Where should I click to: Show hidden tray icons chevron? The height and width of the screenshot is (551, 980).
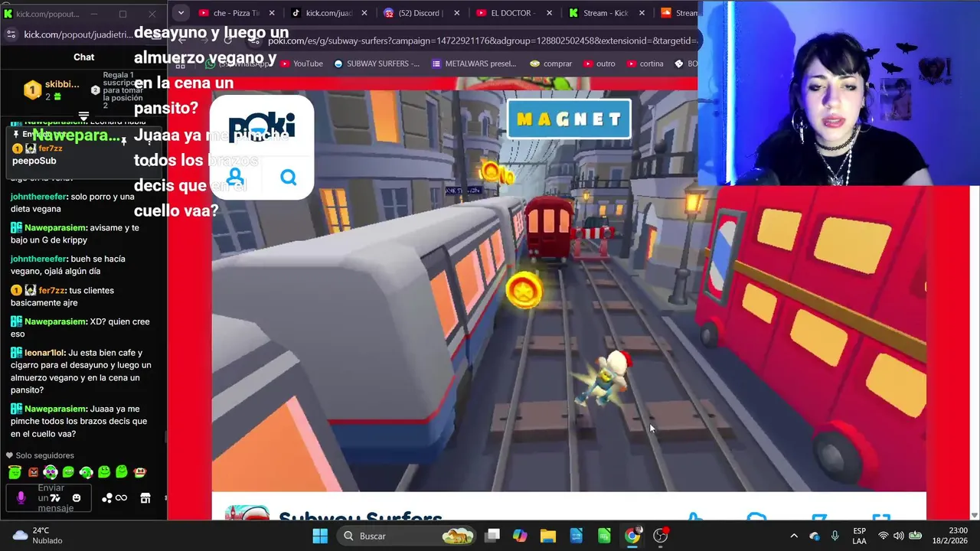point(794,536)
